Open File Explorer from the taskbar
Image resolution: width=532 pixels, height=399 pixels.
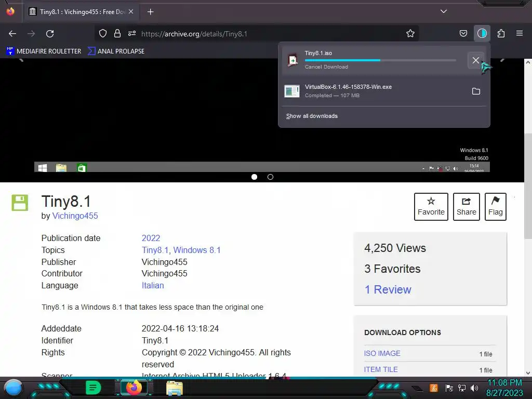(x=175, y=388)
